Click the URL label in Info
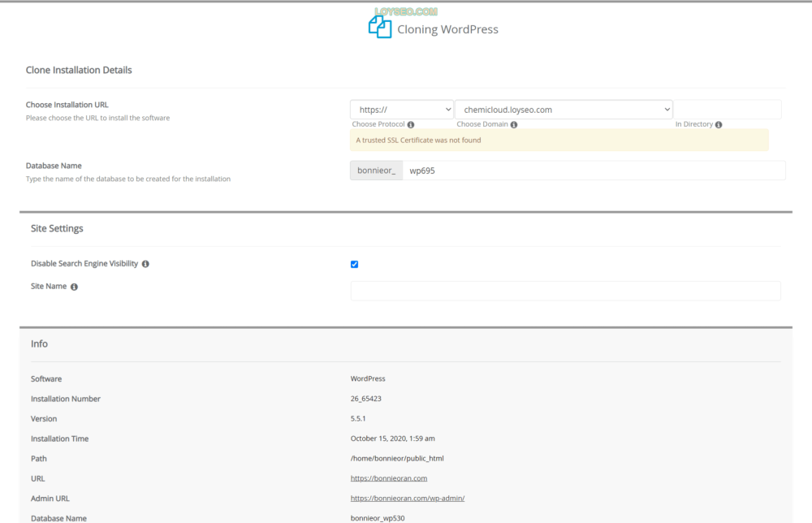The width and height of the screenshot is (812, 523). click(x=37, y=478)
